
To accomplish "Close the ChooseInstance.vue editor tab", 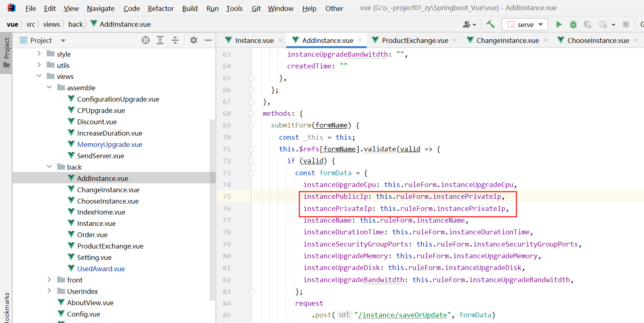I will point(636,40).
